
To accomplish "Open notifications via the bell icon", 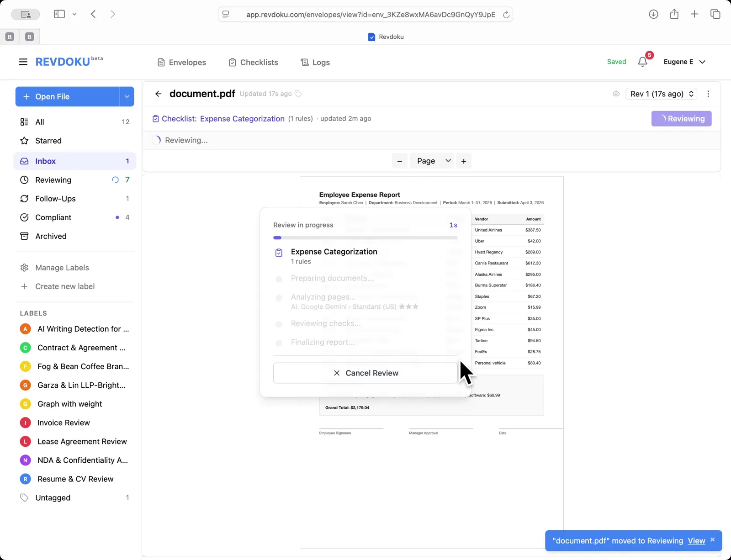I will 643,61.
